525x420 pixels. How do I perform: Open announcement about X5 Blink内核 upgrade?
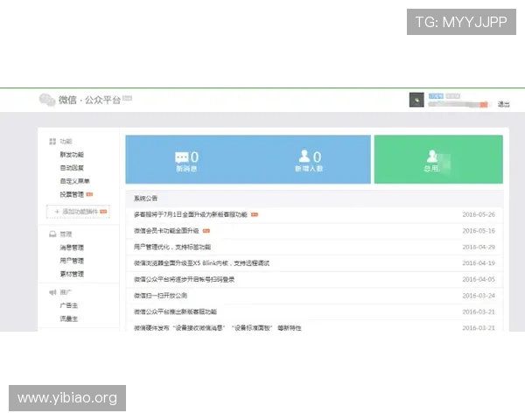[x=201, y=263]
